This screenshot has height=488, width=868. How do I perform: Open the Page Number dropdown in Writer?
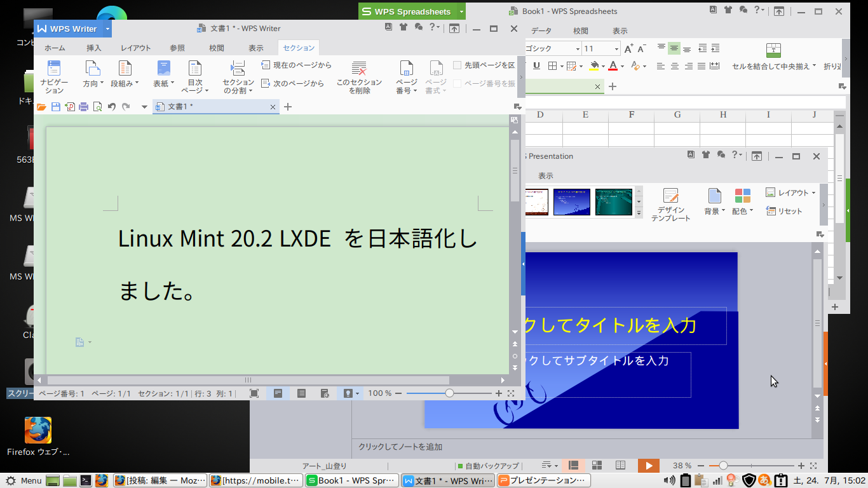coord(407,77)
